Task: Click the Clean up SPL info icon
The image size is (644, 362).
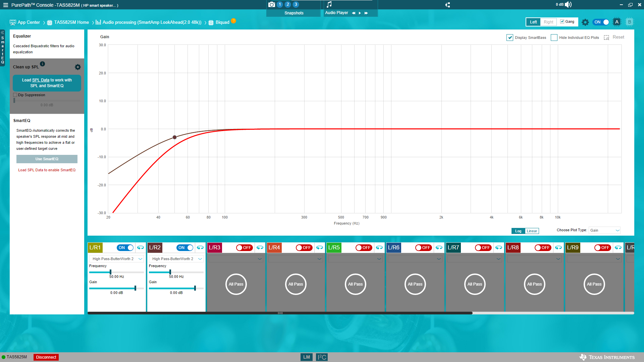Action: point(43,64)
